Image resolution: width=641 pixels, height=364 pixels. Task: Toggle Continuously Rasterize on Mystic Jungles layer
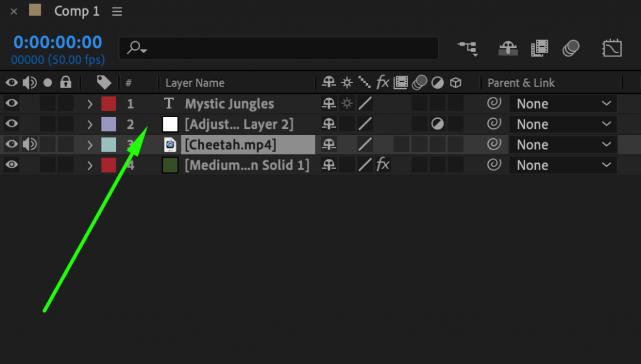[347, 103]
